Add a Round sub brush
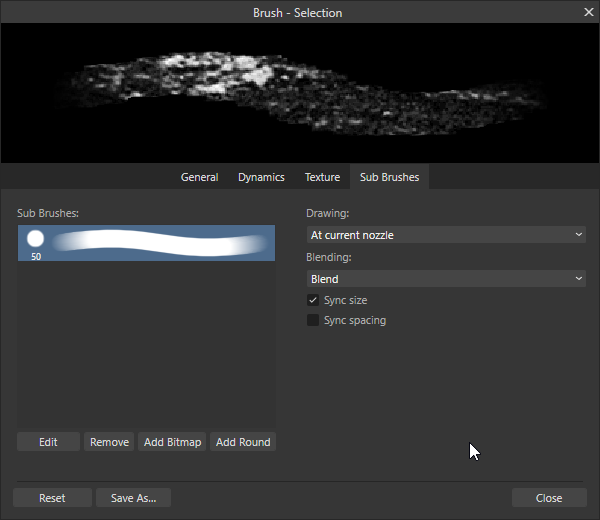Viewport: 600px width, 520px height. pos(243,442)
